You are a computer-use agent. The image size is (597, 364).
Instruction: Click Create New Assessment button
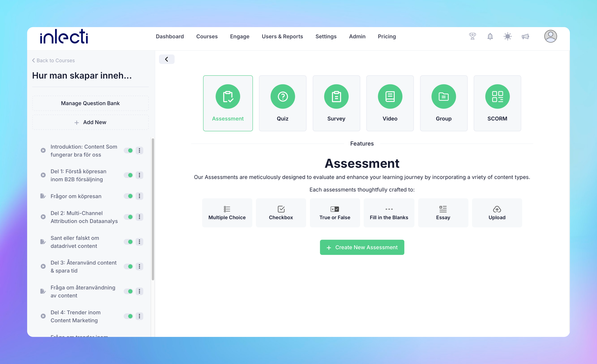pyautogui.click(x=362, y=247)
